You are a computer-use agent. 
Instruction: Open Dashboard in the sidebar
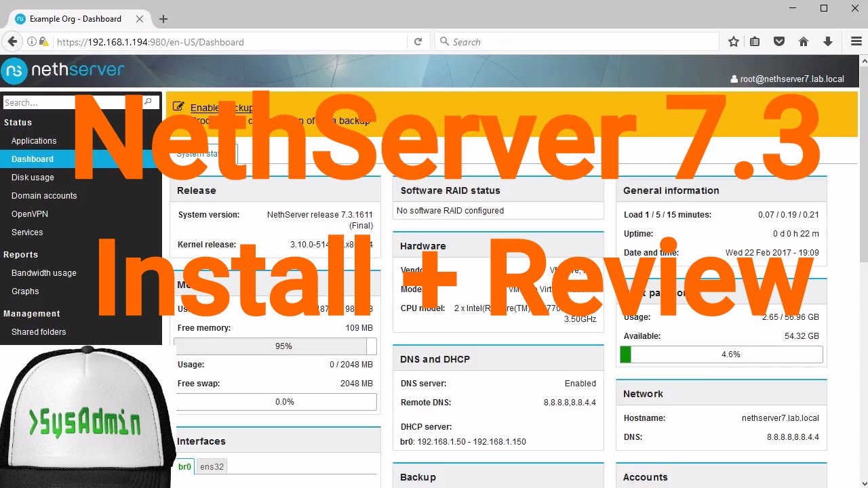coord(33,159)
